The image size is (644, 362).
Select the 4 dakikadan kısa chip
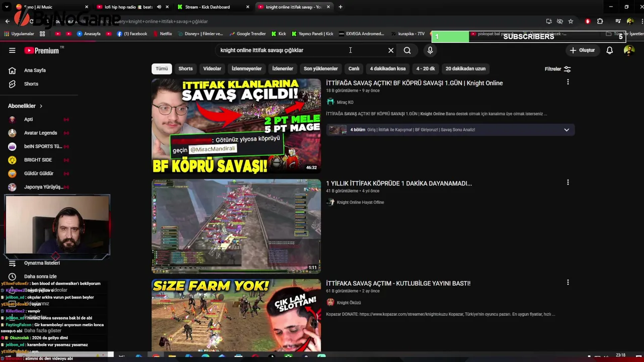pos(387,69)
